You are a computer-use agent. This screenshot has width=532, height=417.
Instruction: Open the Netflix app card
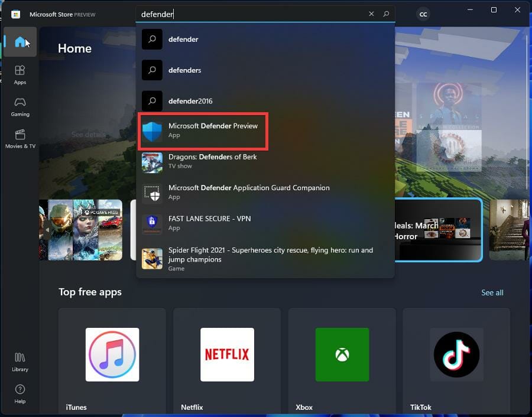coord(227,361)
